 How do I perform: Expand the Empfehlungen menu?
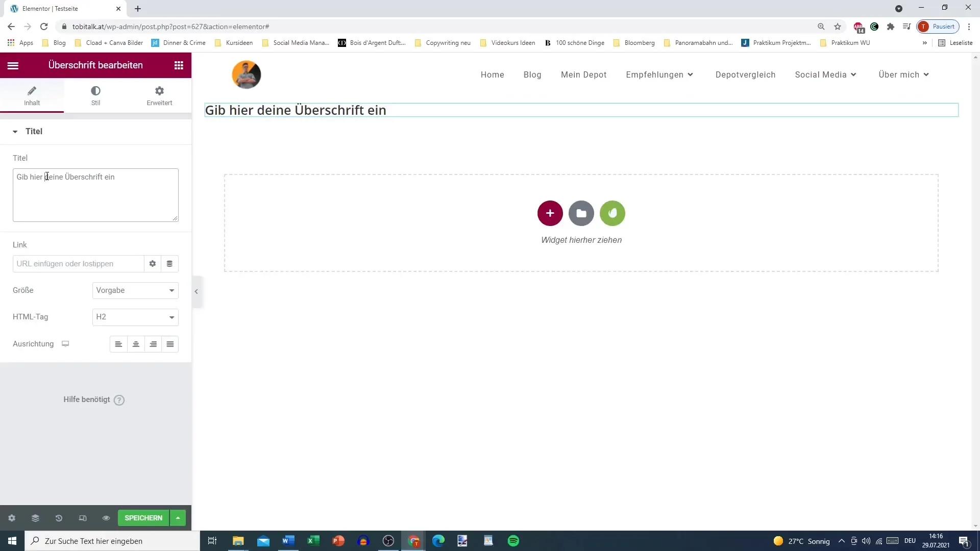click(659, 74)
